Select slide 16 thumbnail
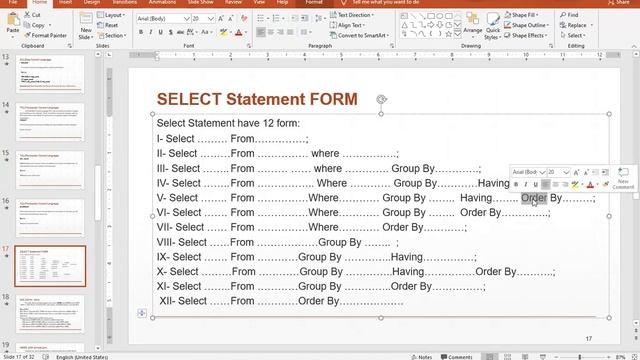 click(x=50, y=217)
